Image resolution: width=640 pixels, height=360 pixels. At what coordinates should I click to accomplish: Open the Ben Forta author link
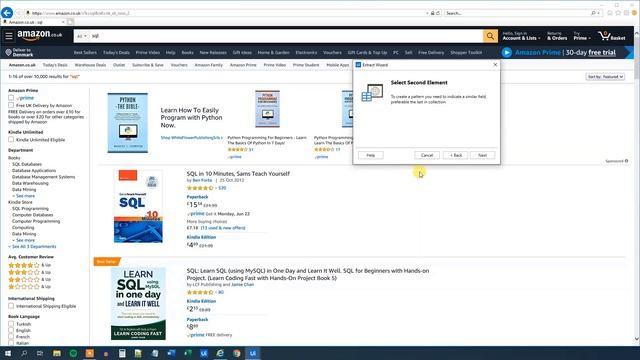point(202,180)
